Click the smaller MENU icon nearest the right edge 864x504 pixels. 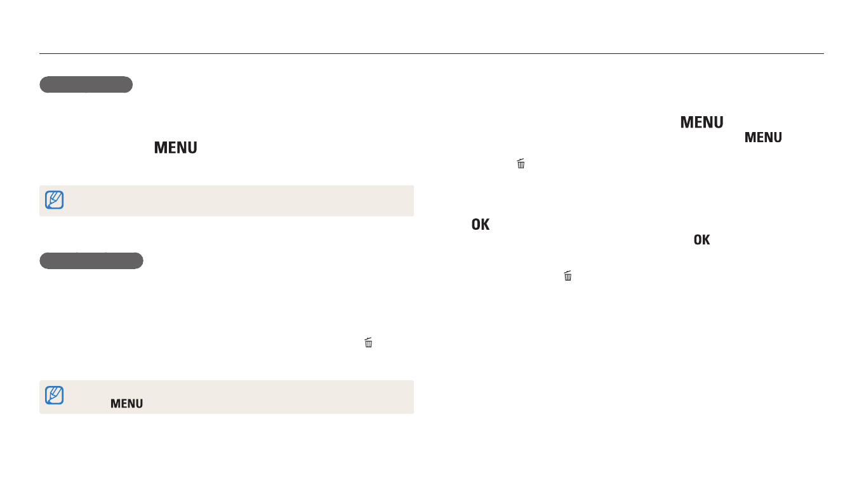763,137
